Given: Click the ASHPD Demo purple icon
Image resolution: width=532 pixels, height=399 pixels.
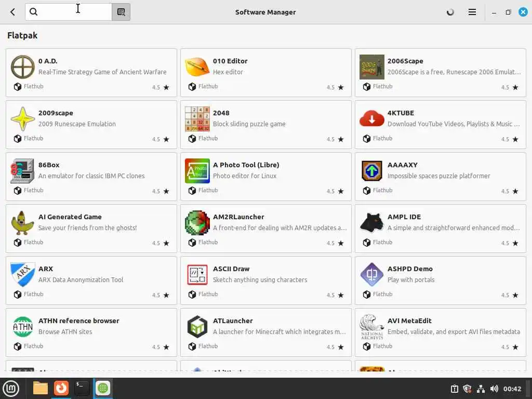Looking at the screenshot, I should tap(372, 275).
